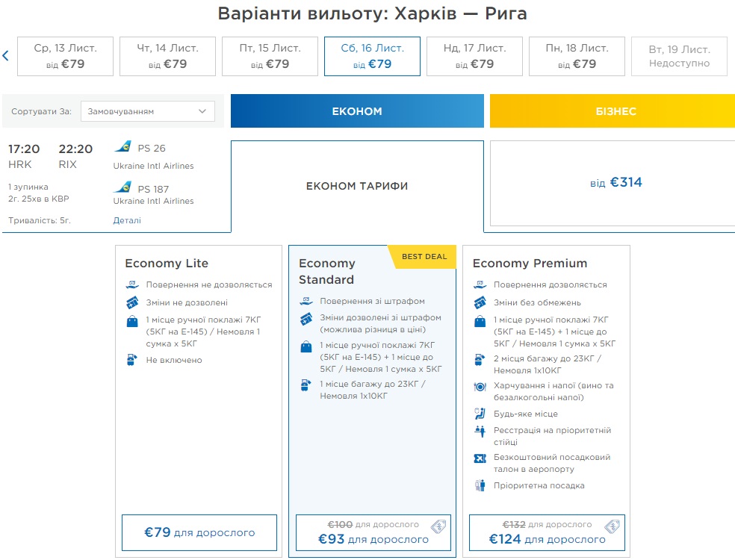Choose the Нд, 17 Лист. date option
The height and width of the screenshot is (560, 735).
474,56
